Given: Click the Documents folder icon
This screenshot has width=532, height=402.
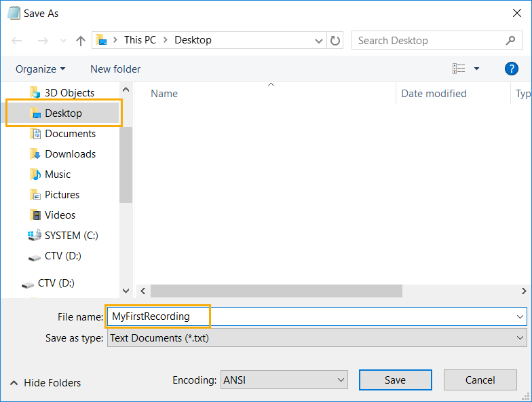Looking at the screenshot, I should (35, 133).
